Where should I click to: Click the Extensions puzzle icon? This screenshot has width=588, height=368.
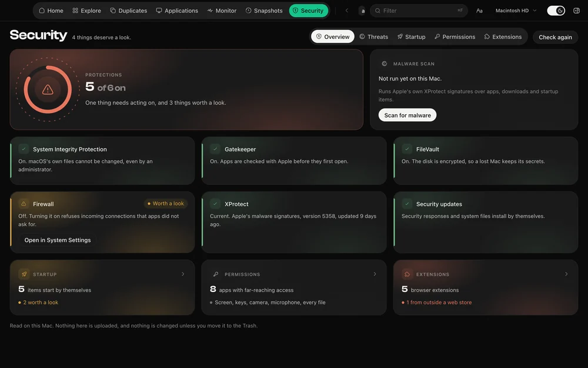(x=407, y=274)
